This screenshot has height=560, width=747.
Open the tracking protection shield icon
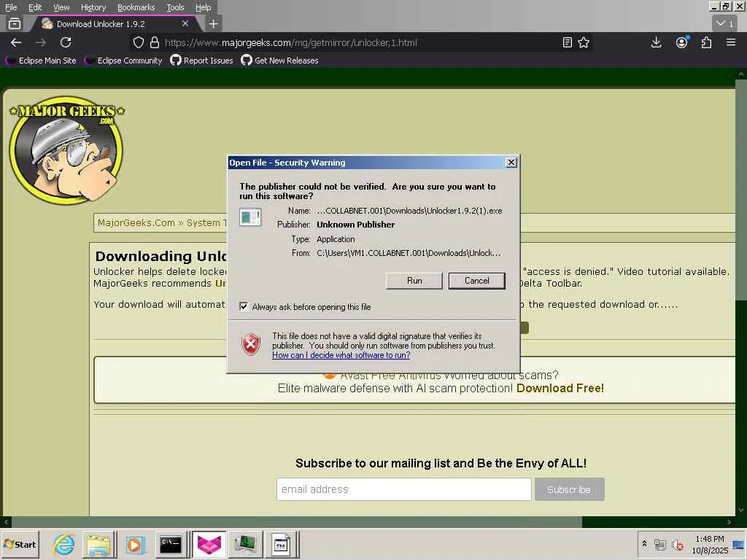(x=138, y=42)
